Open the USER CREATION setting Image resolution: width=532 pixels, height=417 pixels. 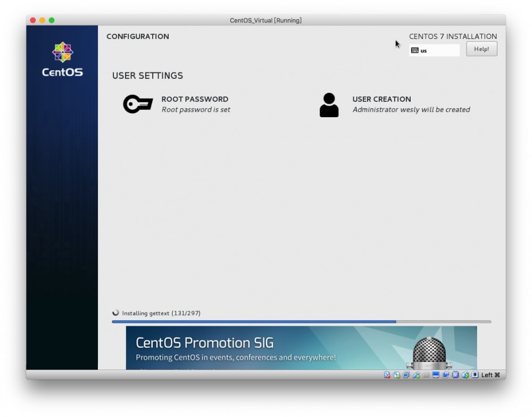(395, 104)
